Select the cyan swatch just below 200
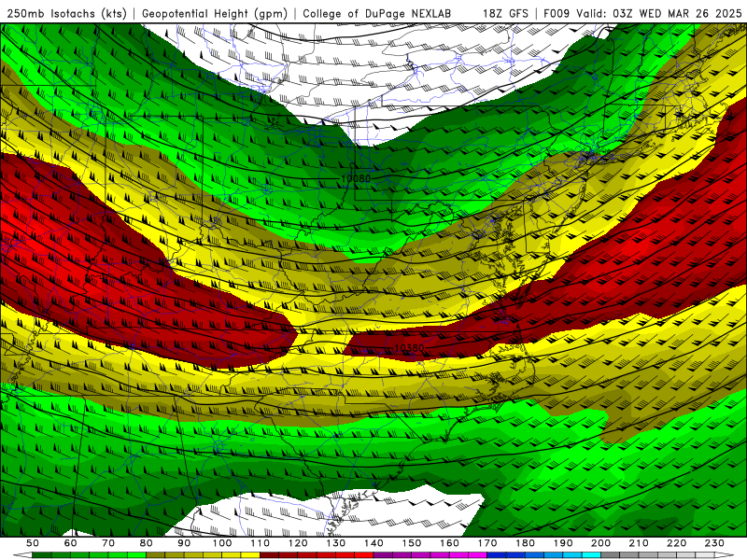747x560 pixels. click(592, 555)
